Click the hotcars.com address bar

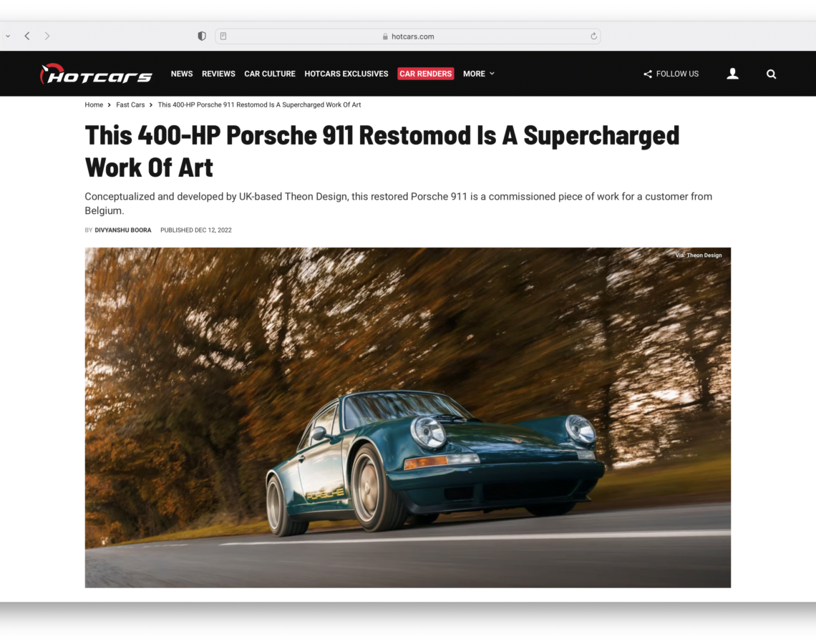[408, 36]
